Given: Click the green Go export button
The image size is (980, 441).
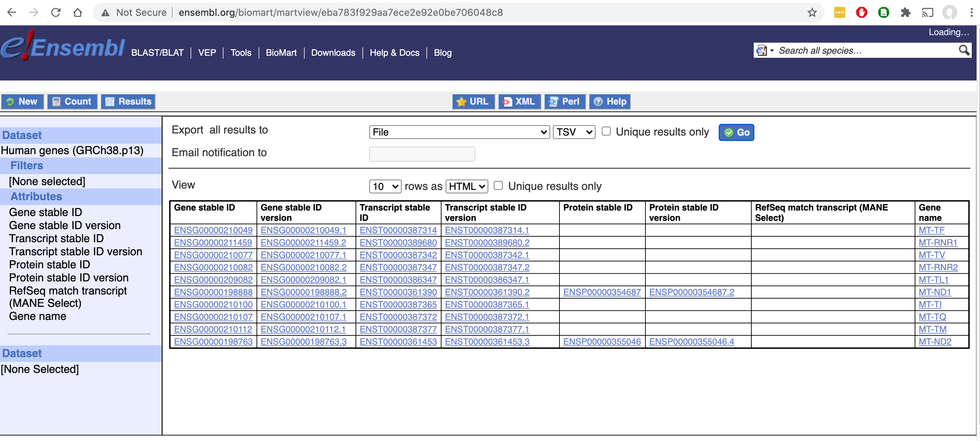Looking at the screenshot, I should (736, 132).
